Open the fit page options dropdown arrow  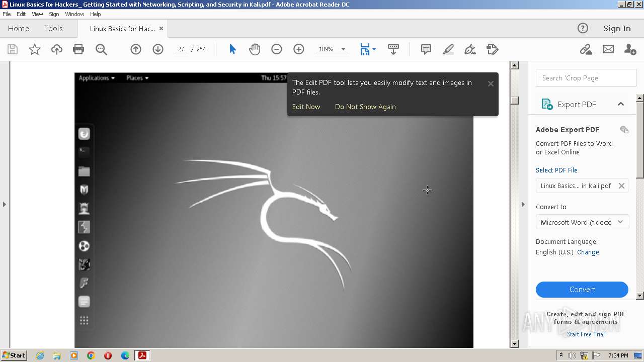tap(374, 49)
